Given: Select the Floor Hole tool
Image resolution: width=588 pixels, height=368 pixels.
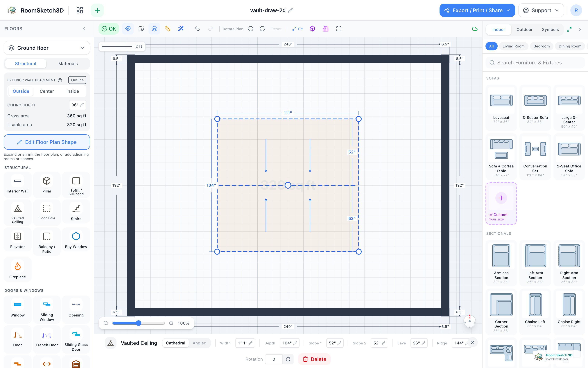Looking at the screenshot, I should click(47, 213).
